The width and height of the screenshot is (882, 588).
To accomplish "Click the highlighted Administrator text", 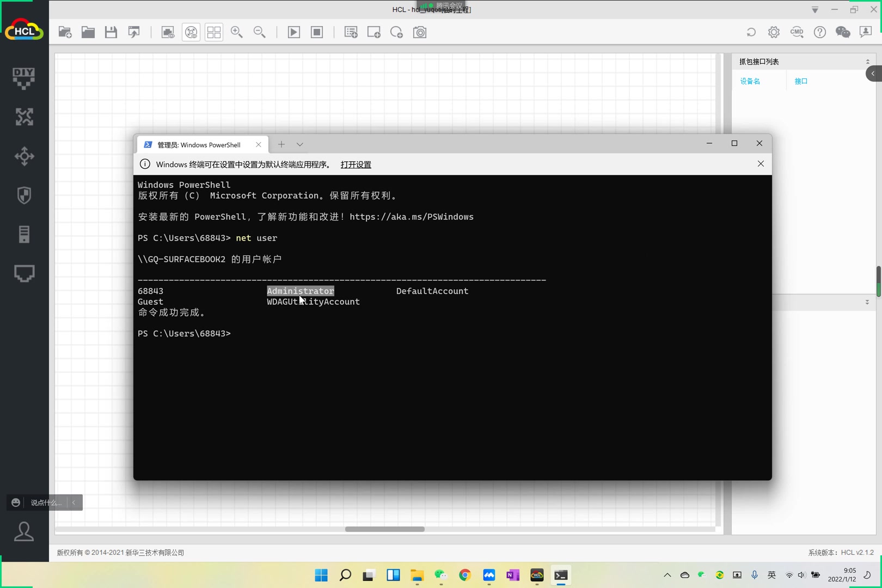I will (x=301, y=291).
